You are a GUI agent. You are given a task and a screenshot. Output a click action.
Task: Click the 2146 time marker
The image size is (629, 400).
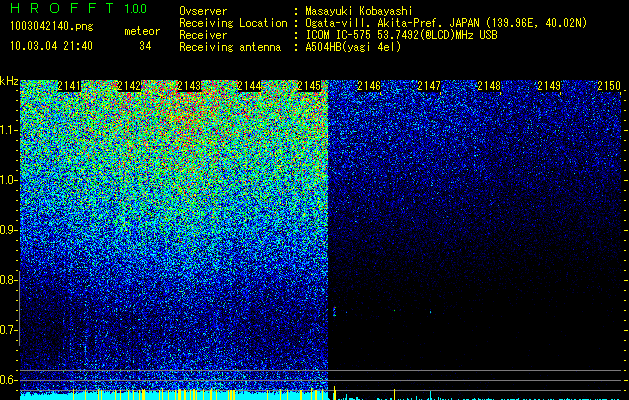(x=369, y=86)
